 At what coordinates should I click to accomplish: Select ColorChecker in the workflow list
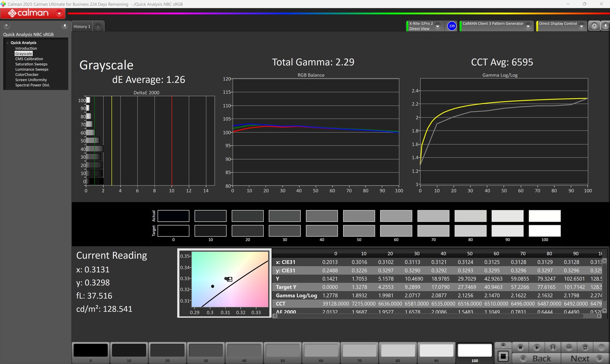[27, 75]
